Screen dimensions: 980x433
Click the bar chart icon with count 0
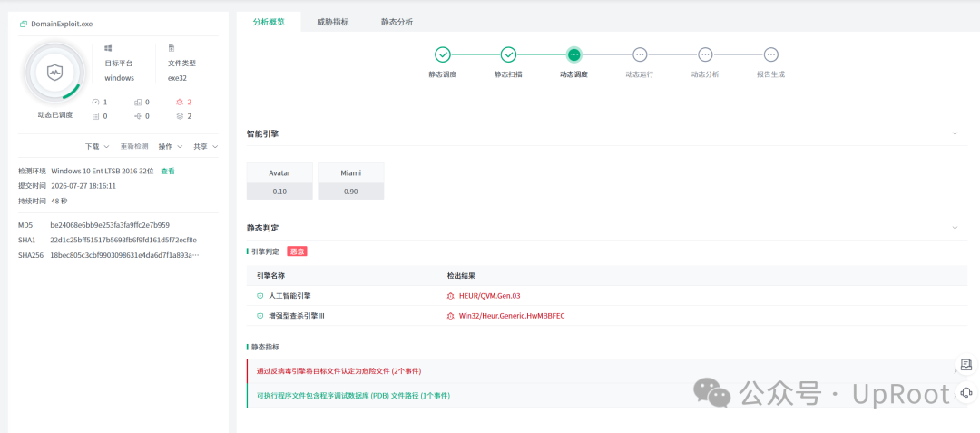point(138,102)
